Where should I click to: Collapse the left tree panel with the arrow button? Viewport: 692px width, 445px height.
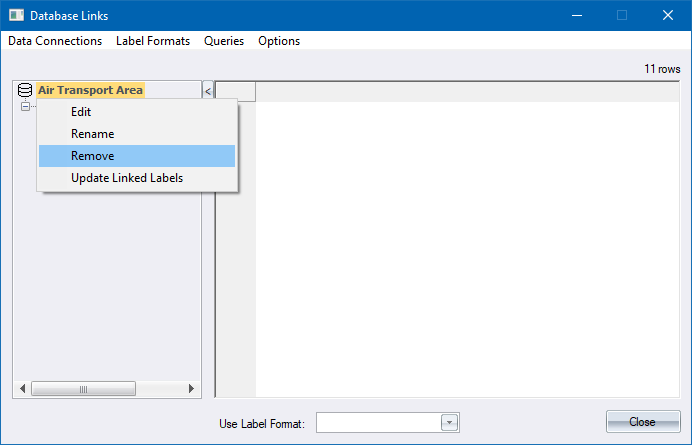208,91
